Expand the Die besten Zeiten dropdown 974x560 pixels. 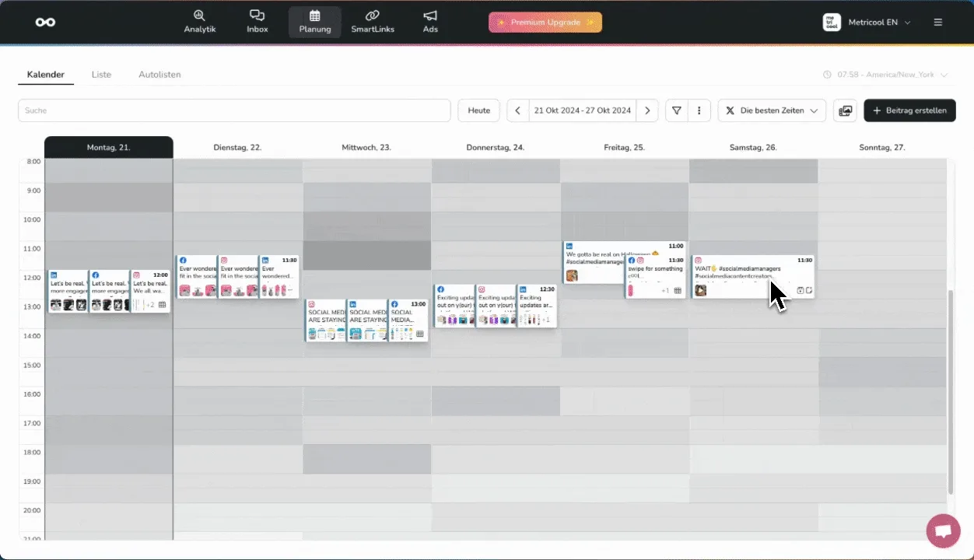772,110
